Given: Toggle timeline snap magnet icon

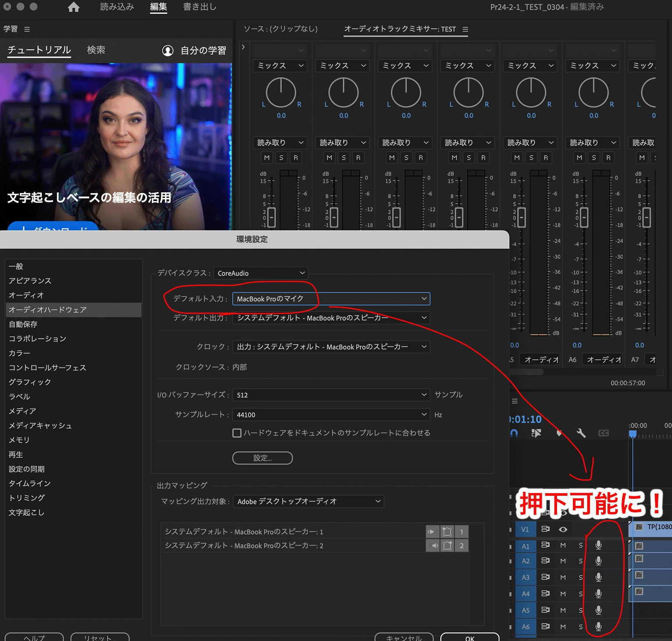Looking at the screenshot, I should pos(514,433).
